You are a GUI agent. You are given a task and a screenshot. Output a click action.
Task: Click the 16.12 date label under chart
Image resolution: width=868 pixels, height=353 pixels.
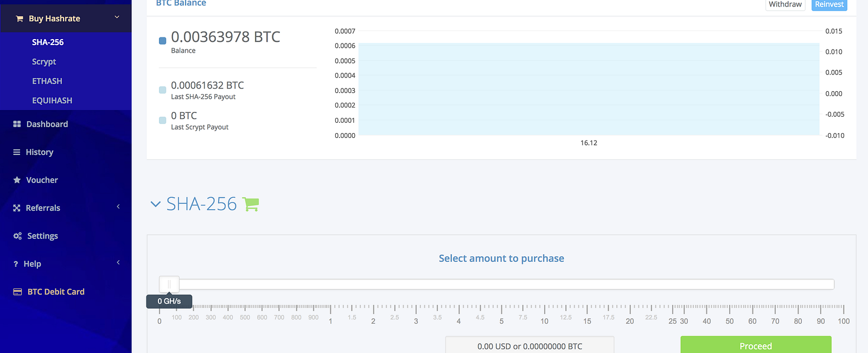pyautogui.click(x=589, y=143)
